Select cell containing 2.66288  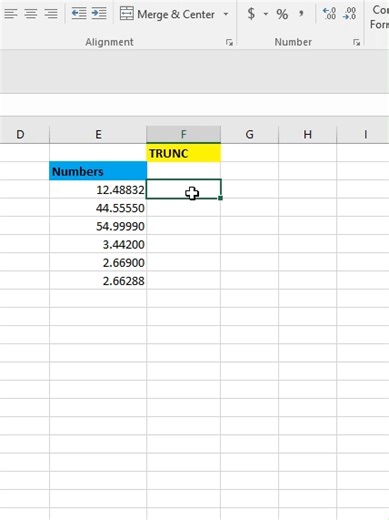pyautogui.click(x=98, y=280)
